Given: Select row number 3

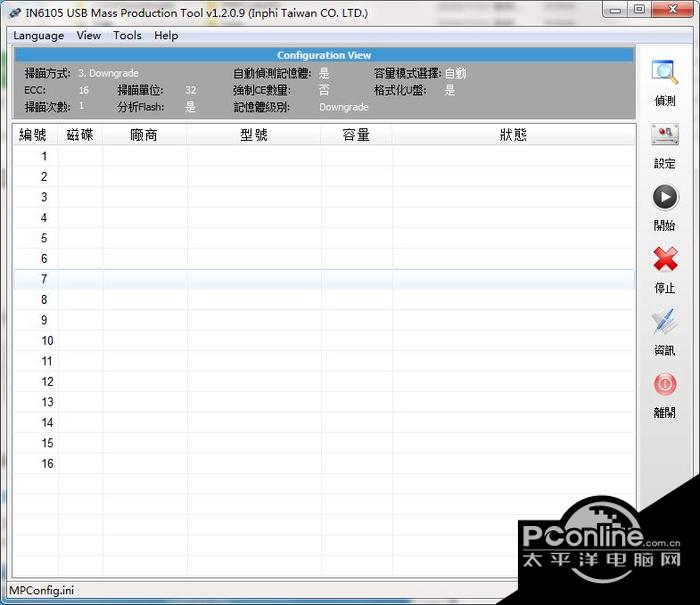Looking at the screenshot, I should [324, 197].
